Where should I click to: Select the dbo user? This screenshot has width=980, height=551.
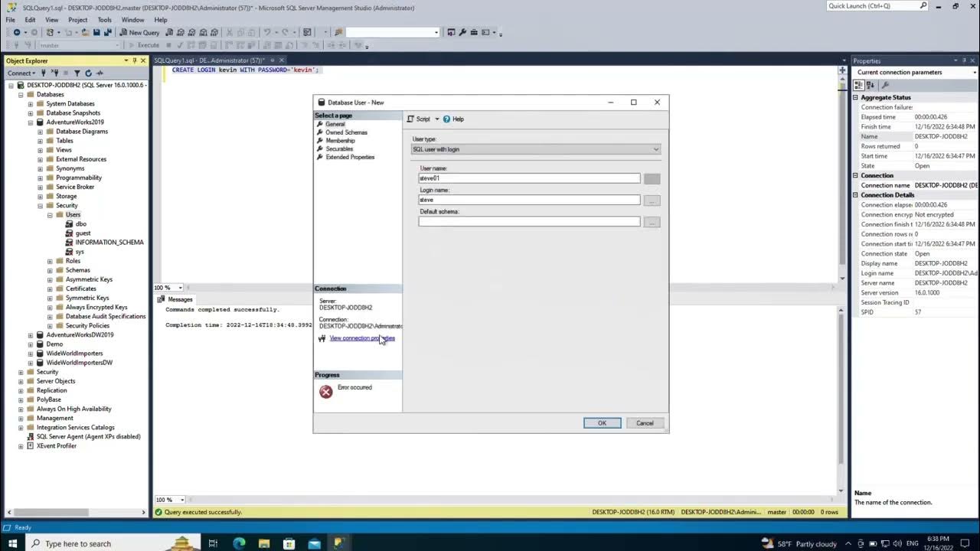click(80, 224)
